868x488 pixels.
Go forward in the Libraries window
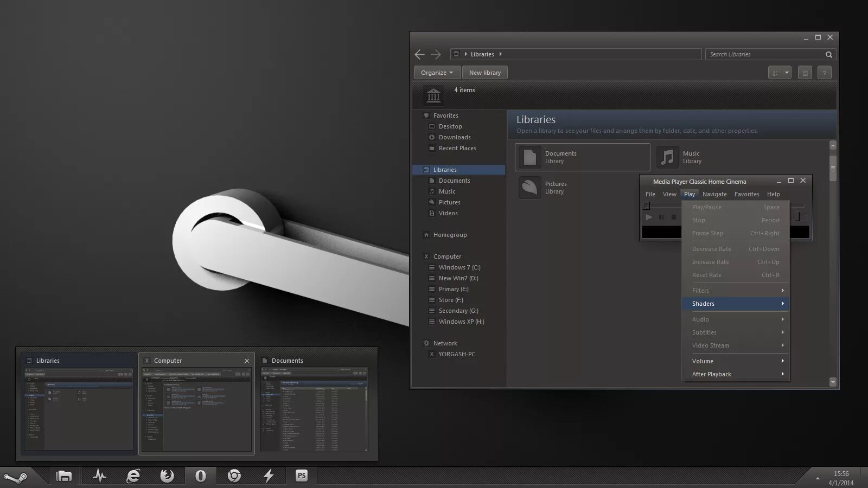(x=436, y=54)
